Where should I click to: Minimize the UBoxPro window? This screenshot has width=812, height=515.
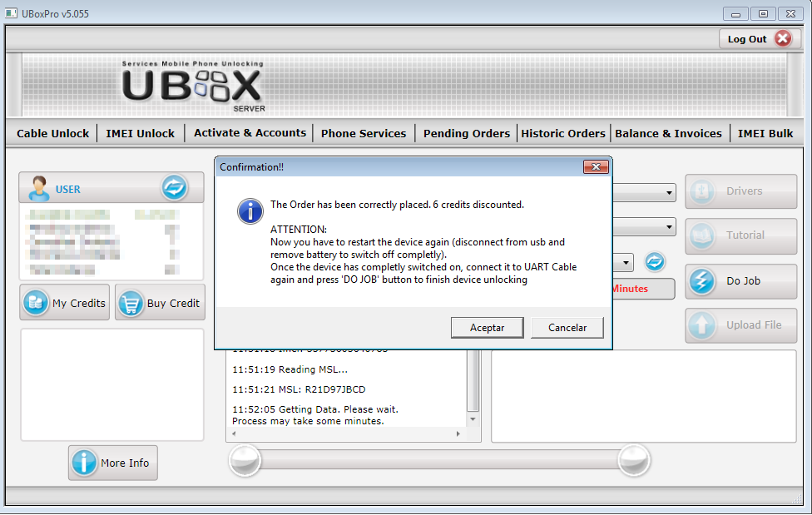point(735,14)
